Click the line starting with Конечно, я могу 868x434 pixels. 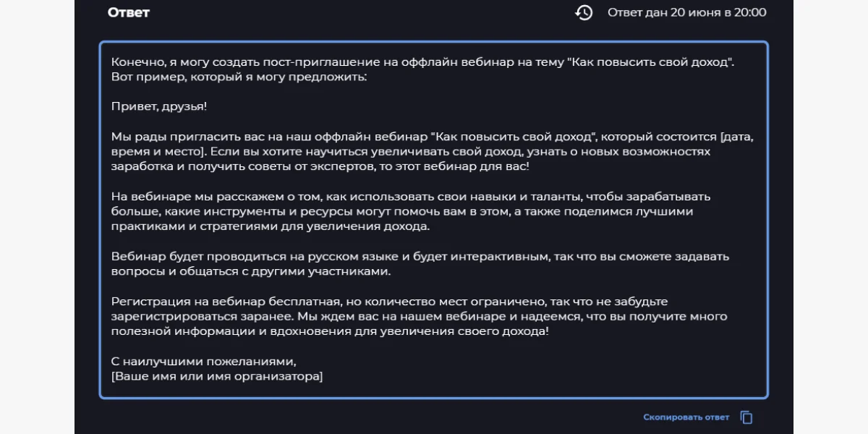422,61
